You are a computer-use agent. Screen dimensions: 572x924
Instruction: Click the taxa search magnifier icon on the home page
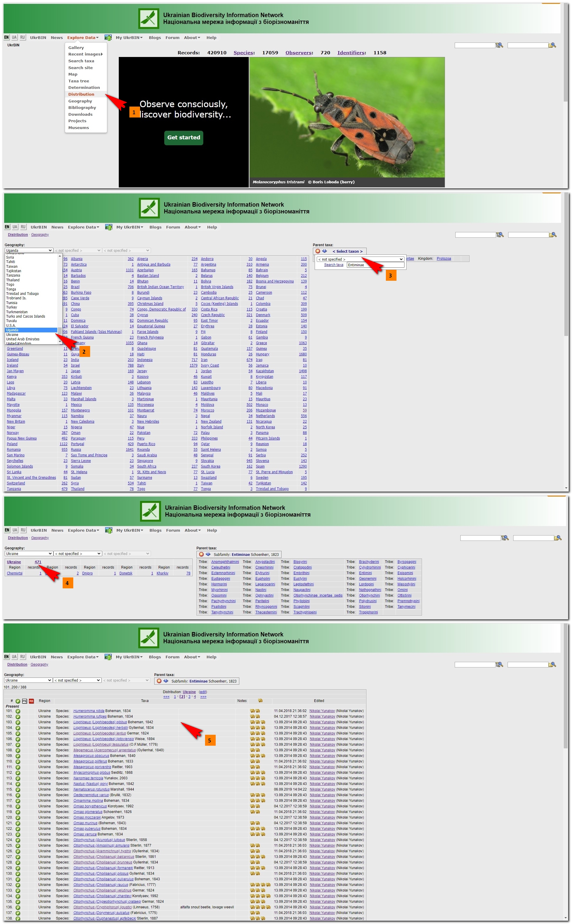pos(499,45)
